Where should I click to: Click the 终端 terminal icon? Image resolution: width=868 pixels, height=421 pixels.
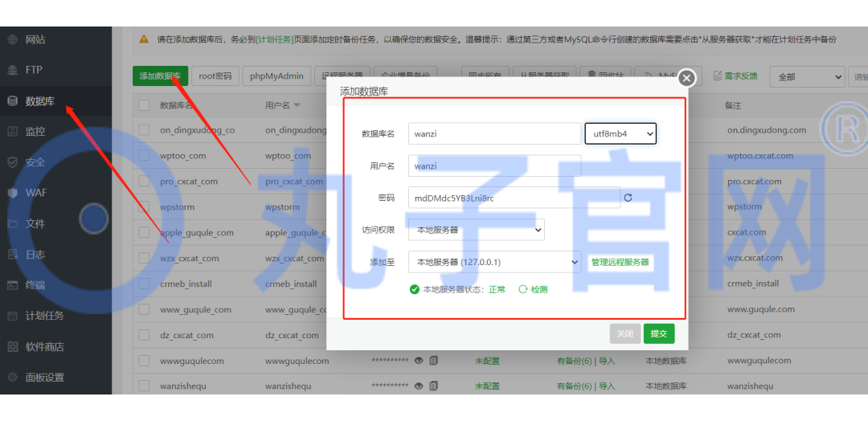13,285
